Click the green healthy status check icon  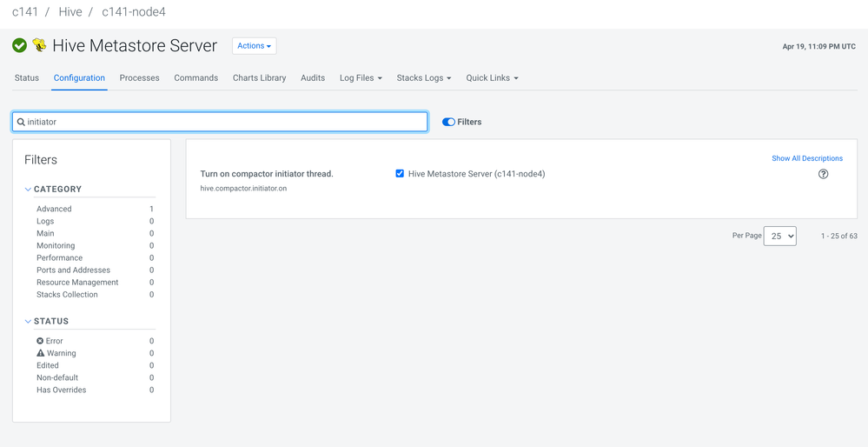pos(19,45)
